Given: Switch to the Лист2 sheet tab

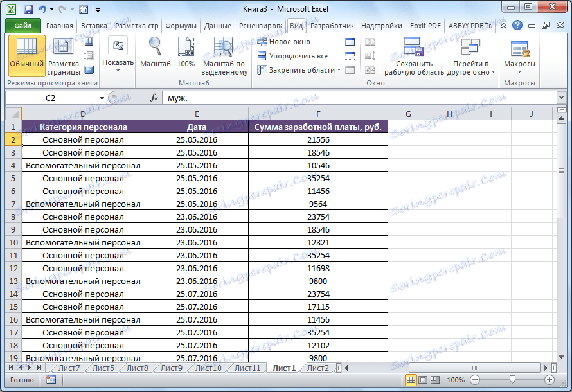Looking at the screenshot, I should click(x=316, y=368).
